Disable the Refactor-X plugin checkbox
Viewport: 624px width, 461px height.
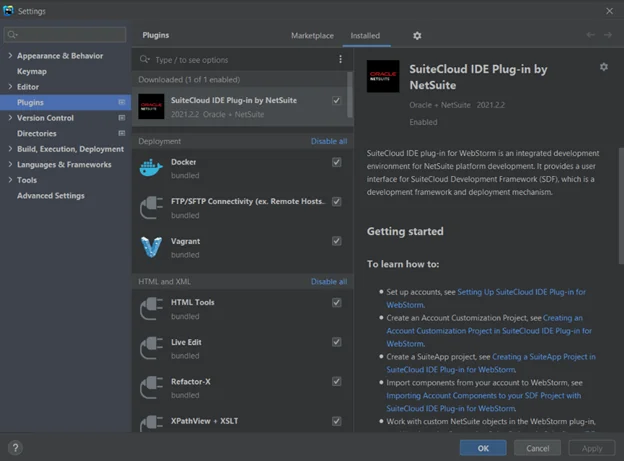pos(337,381)
